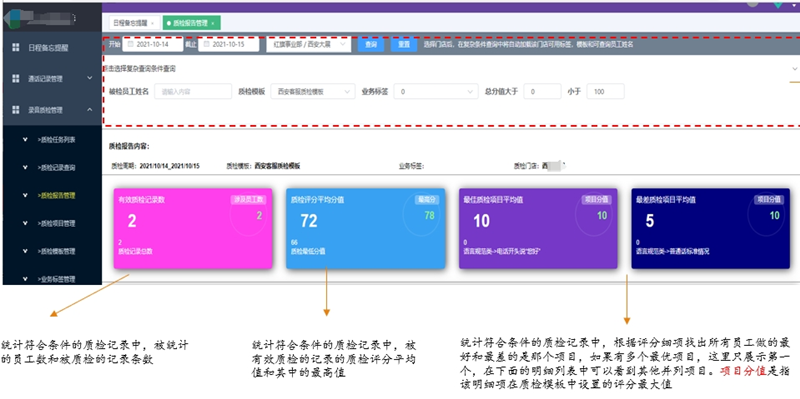Click the grid icon beside 录音质检管理

click(16, 109)
